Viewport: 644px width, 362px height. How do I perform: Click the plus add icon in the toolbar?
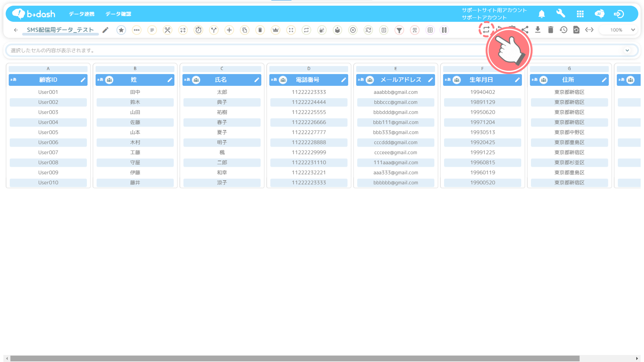[x=229, y=30]
